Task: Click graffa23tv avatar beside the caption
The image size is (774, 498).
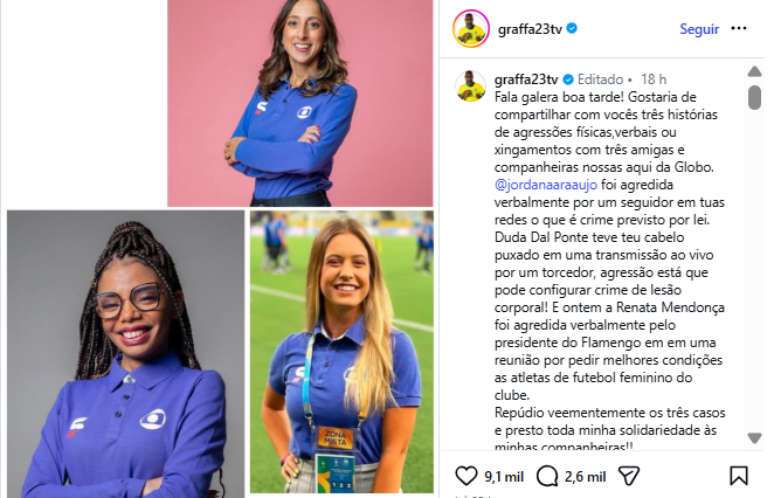Action: [x=470, y=86]
